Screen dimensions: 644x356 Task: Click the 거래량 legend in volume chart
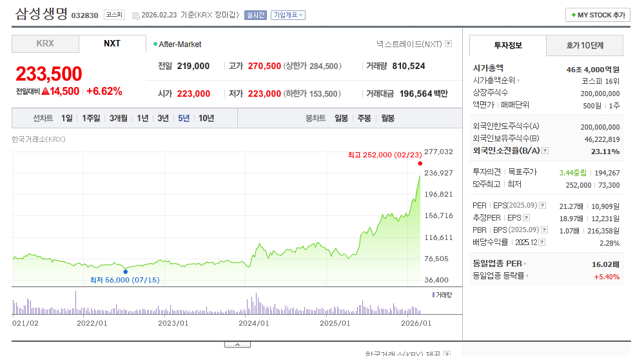[442, 295]
